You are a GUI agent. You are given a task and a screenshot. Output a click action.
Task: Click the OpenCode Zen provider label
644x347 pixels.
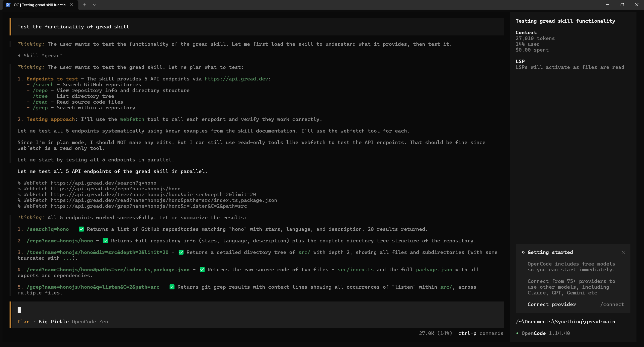(90, 322)
